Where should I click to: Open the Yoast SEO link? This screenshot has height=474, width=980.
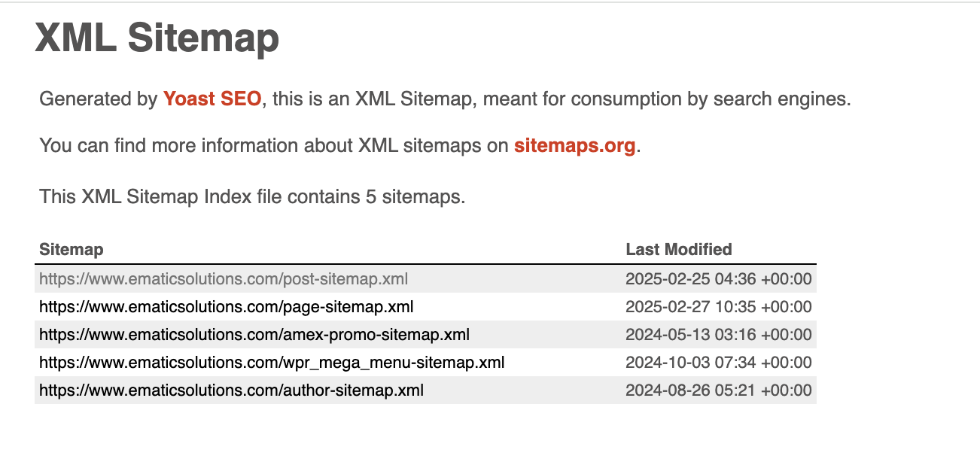(212, 99)
